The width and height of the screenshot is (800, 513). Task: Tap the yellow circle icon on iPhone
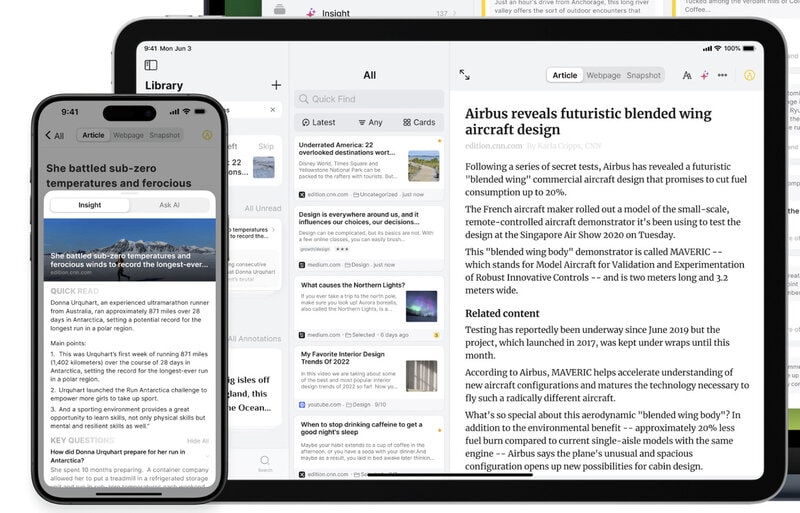coord(207,135)
